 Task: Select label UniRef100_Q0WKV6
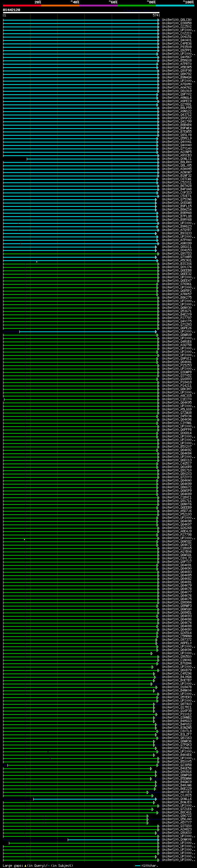[177, 839]
